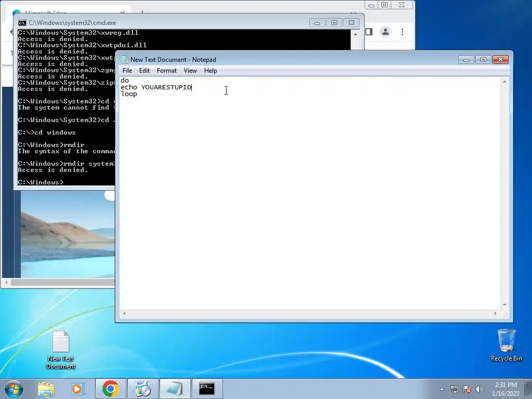Open the clock showing 2:31 PM
532x399 pixels.
[x=506, y=389]
